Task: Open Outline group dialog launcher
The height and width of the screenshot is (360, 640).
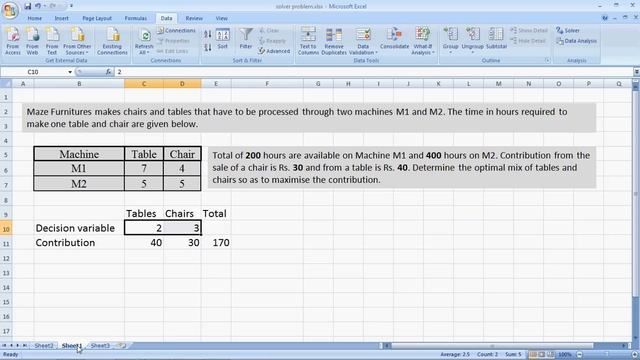Action: tap(547, 60)
